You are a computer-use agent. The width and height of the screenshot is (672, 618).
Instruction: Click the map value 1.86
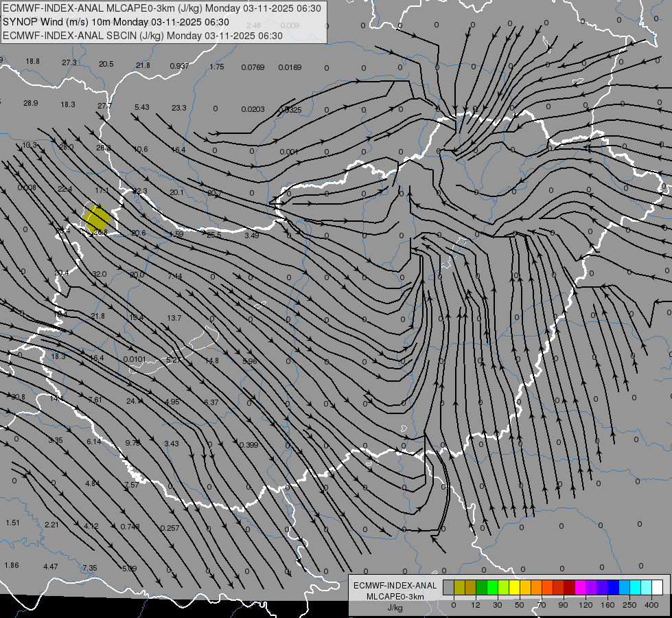[x=12, y=565]
